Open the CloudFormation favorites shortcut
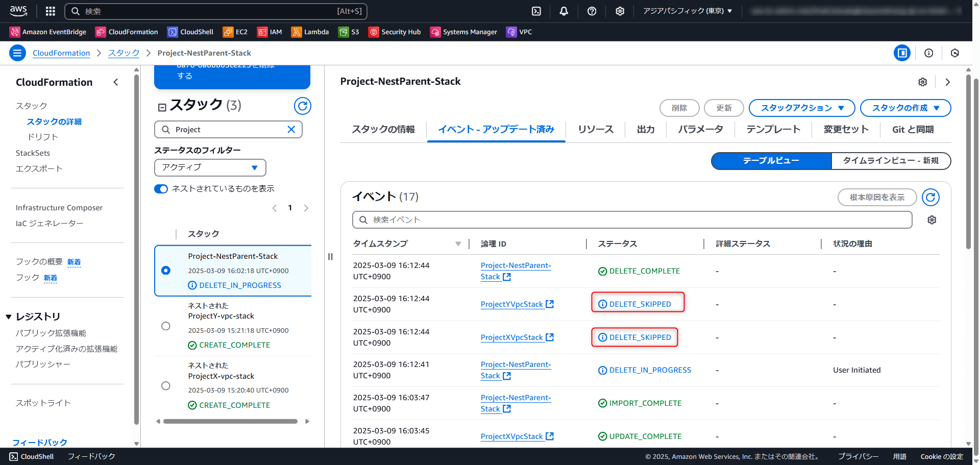980x465 pixels. (127, 32)
